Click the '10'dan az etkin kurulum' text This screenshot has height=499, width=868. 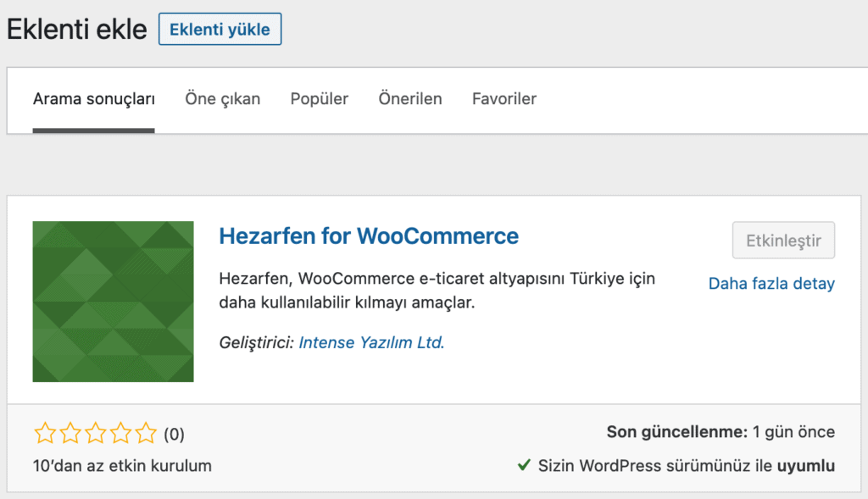pyautogui.click(x=122, y=466)
